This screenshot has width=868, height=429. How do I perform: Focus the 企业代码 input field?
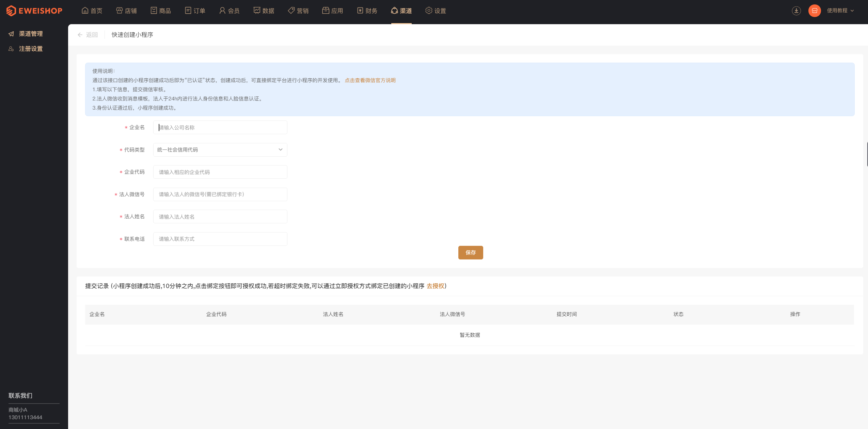[220, 172]
